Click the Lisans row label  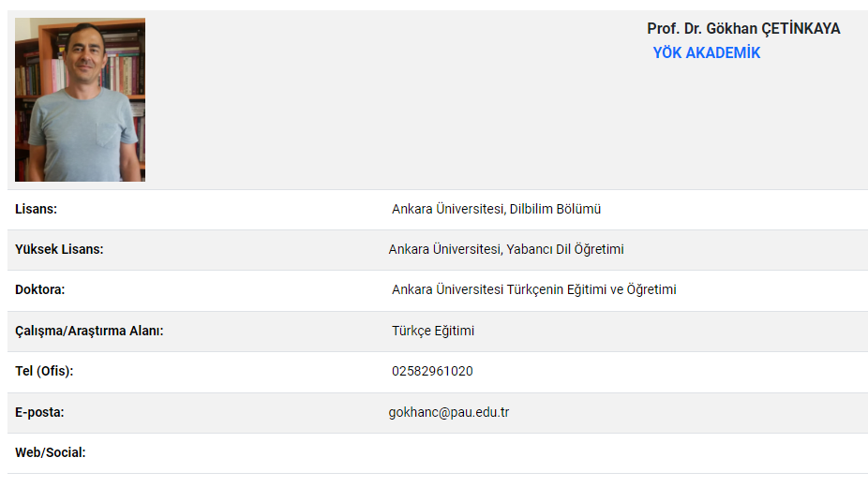pyautogui.click(x=36, y=209)
